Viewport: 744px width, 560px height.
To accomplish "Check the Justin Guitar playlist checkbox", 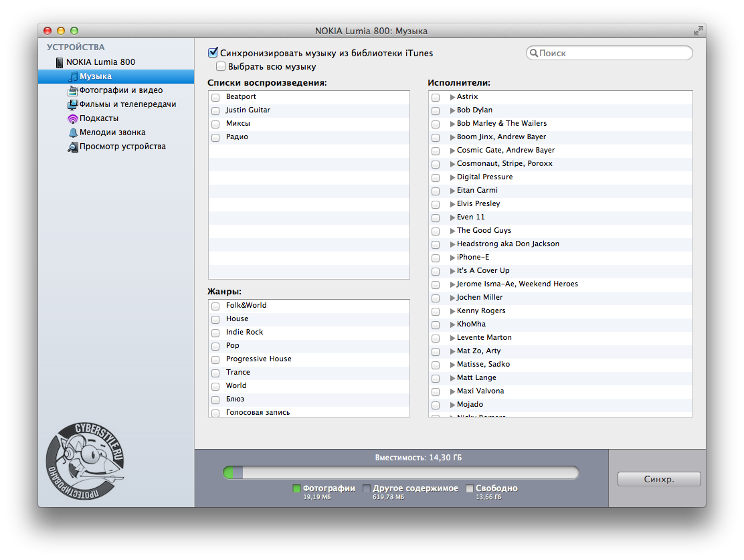I will 215,110.
